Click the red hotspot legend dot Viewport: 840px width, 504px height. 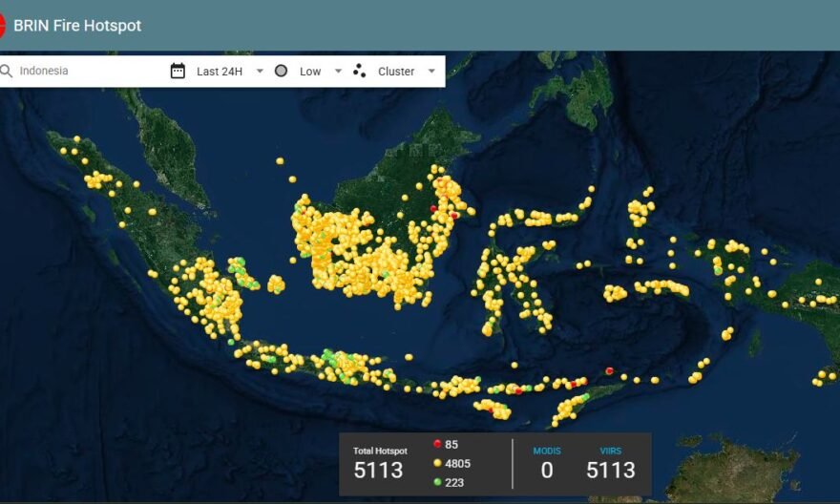[x=437, y=444]
